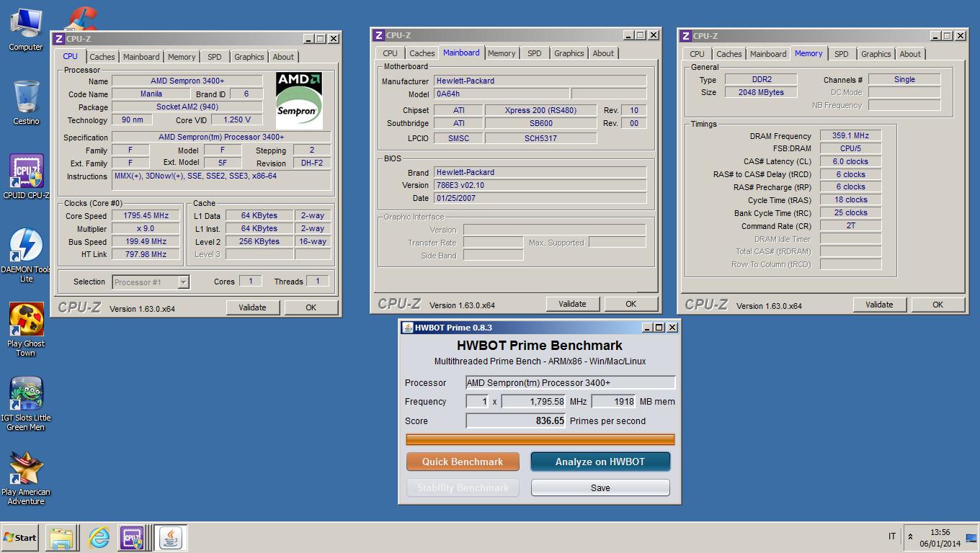Click OK in the Mainboard window
980x553 pixels.
[631, 304]
